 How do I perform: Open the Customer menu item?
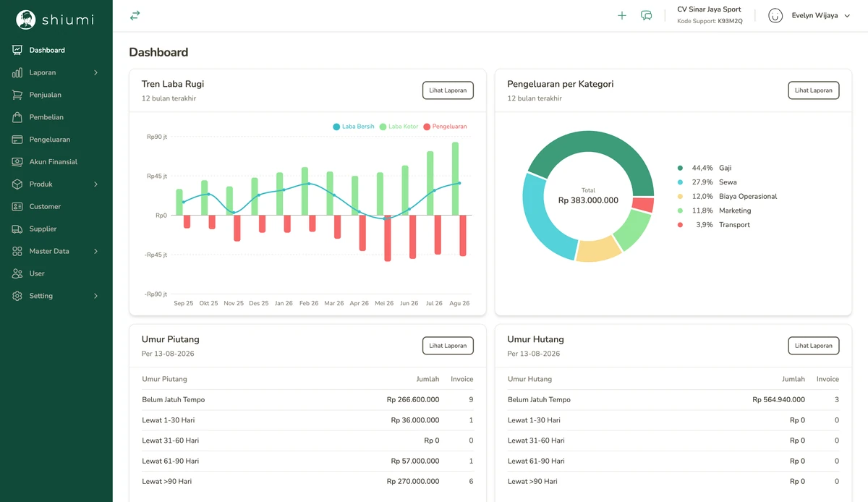56,207
